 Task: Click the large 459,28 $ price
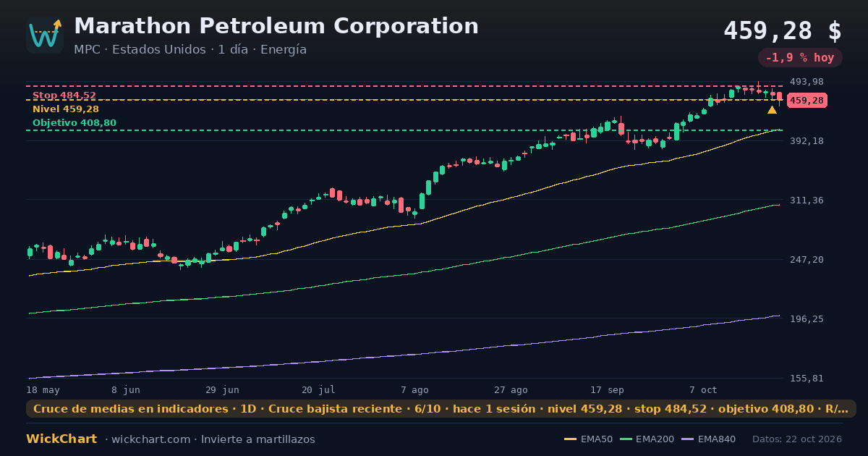coord(783,31)
